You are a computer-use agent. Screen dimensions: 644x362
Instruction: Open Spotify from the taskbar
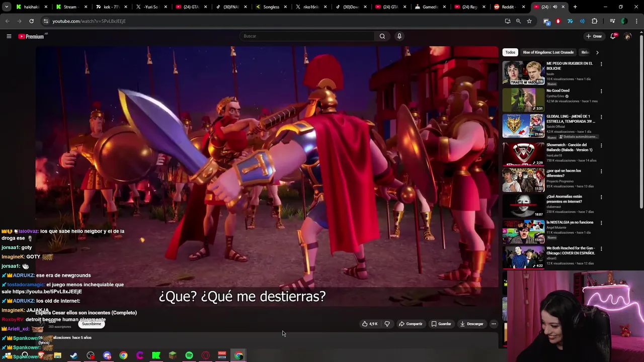[x=189, y=356]
